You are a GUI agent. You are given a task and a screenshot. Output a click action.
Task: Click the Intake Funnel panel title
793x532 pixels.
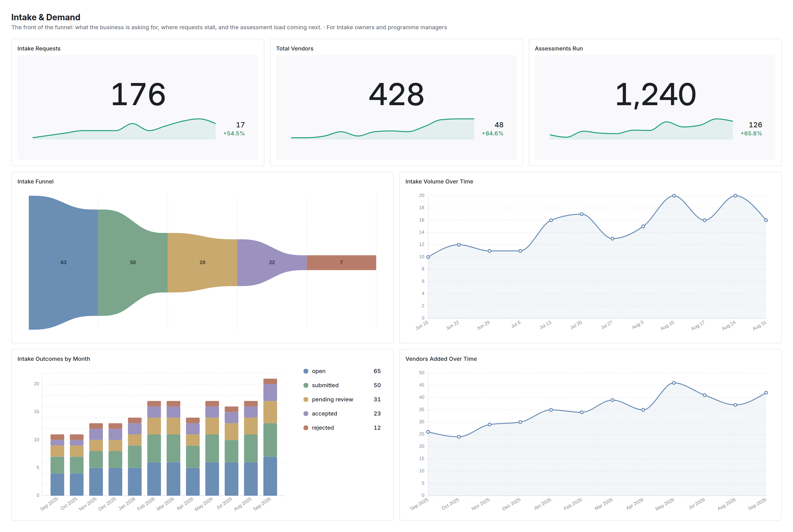click(x=35, y=182)
